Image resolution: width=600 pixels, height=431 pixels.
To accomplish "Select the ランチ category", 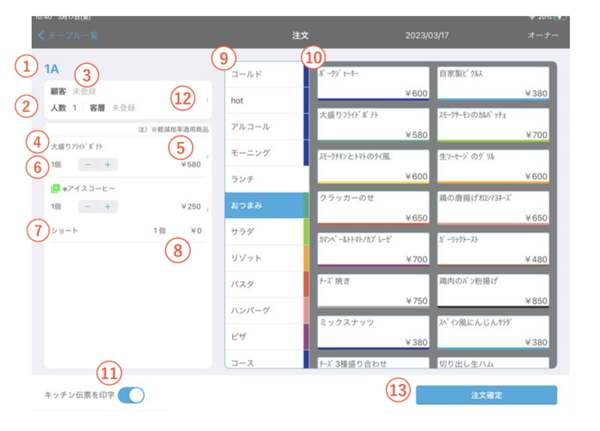I will (262, 179).
